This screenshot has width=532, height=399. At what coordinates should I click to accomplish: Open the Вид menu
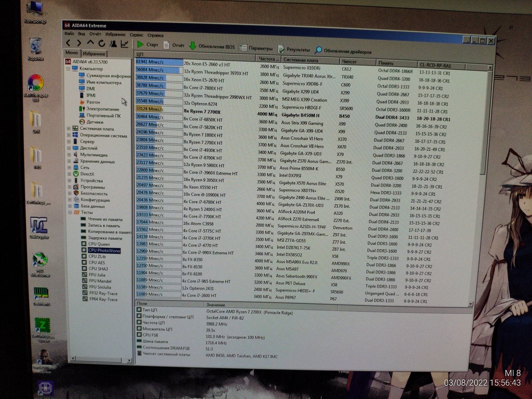(81, 34)
